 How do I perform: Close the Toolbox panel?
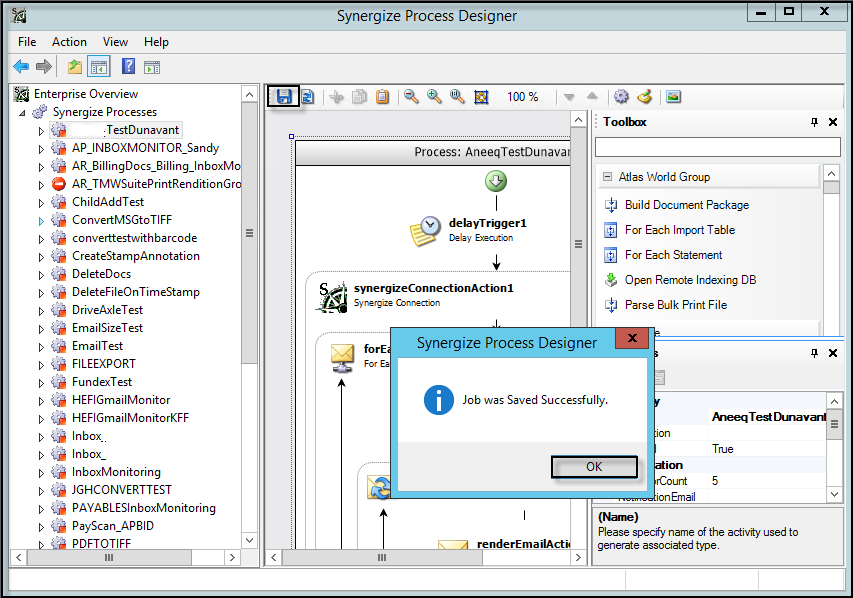tap(833, 122)
